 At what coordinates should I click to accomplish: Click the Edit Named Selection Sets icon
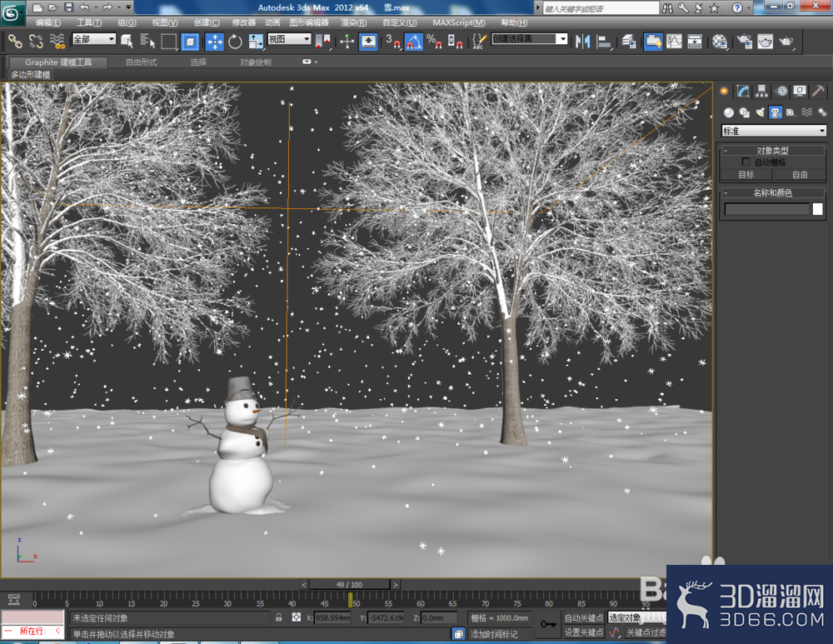click(479, 41)
